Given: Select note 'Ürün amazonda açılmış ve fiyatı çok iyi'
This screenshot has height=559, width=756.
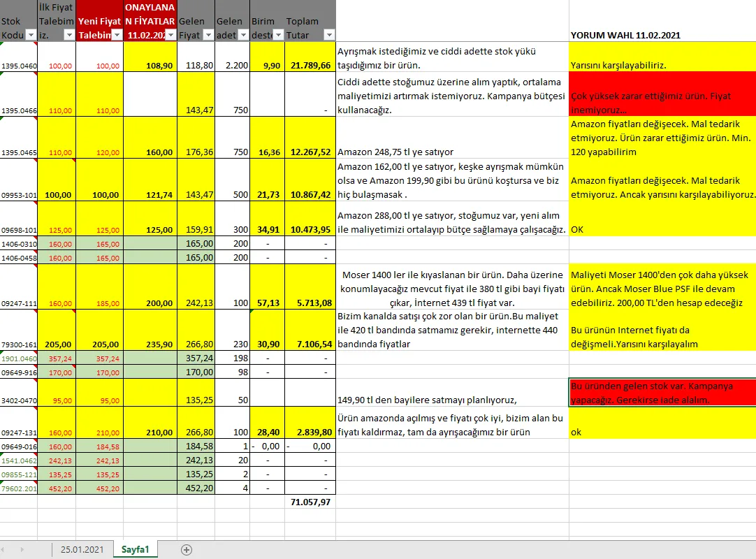Looking at the screenshot, I should coord(452,423).
